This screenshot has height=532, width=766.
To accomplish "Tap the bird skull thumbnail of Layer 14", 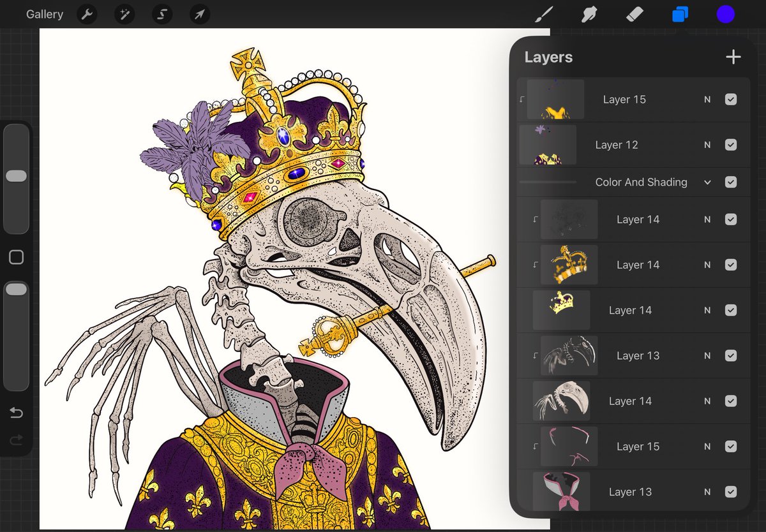I will (x=561, y=401).
